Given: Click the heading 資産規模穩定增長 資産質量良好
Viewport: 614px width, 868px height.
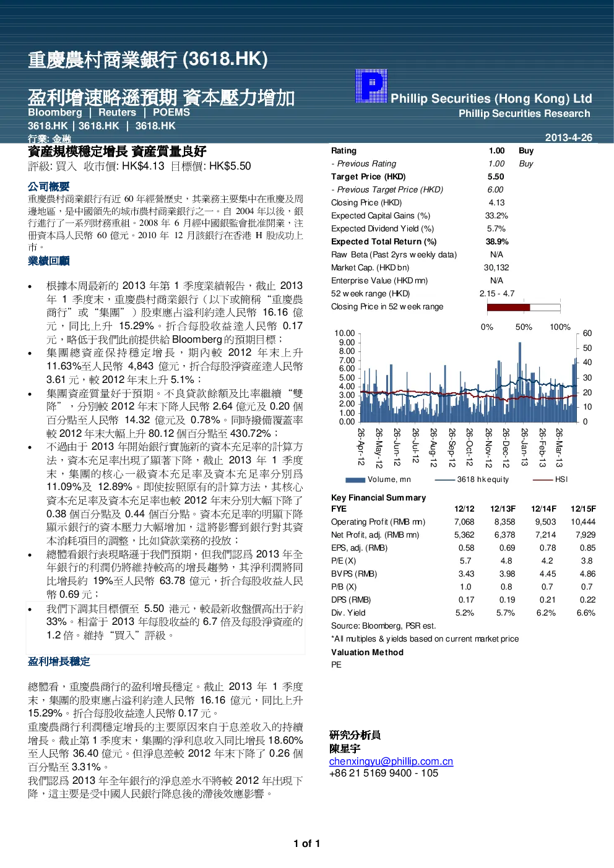Looking at the screenshot, I should tap(117, 152).
